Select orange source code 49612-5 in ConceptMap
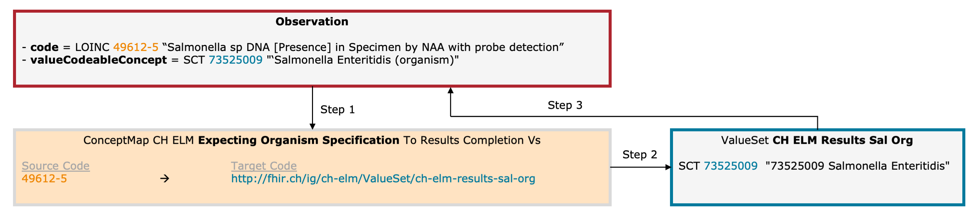This screenshot has height=223, width=980. [44, 178]
